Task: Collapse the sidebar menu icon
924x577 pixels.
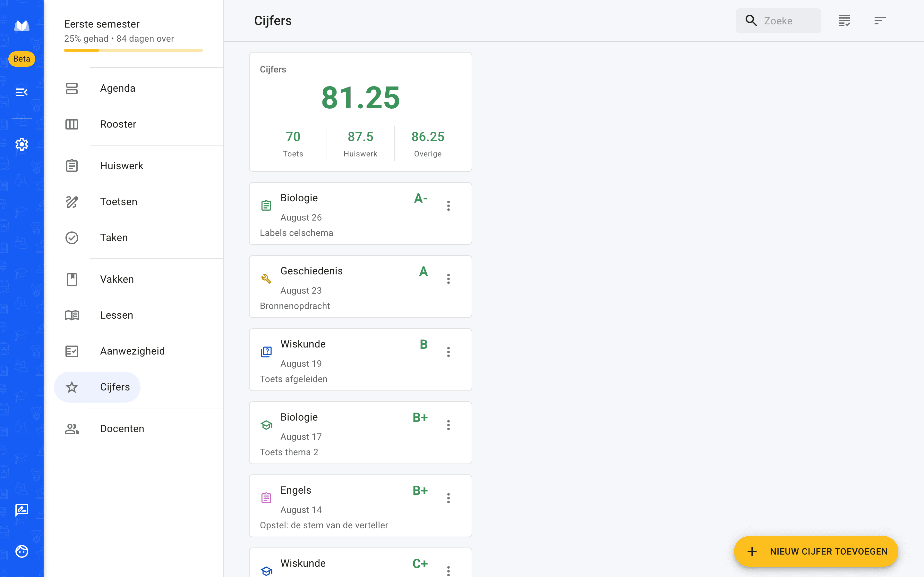Action: [21, 92]
